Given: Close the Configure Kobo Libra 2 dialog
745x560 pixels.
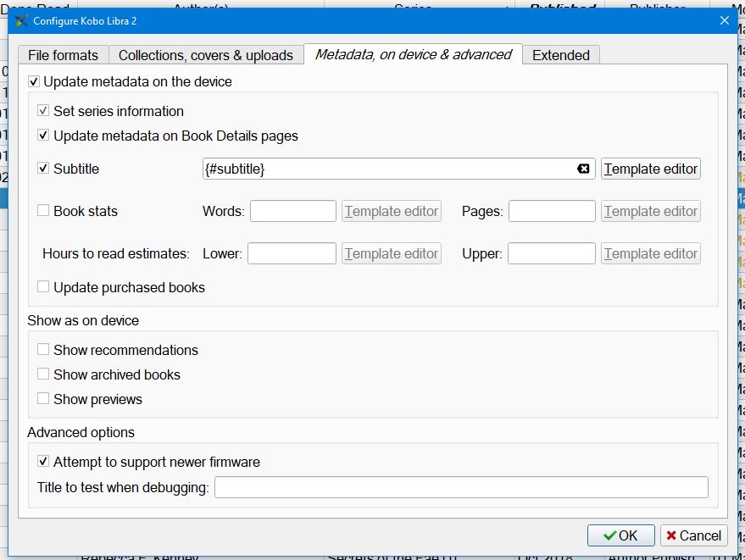Looking at the screenshot, I should pyautogui.click(x=724, y=20).
